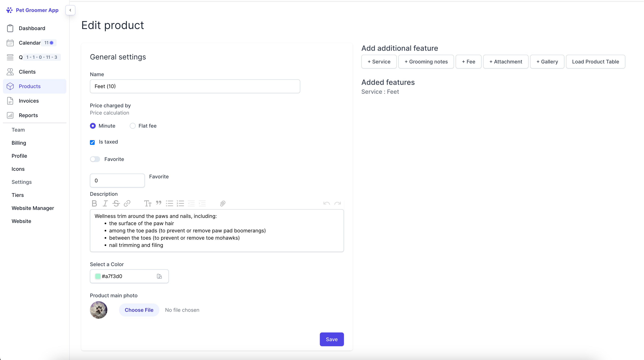Viewport: 644px width, 360px height.
Task: Turn on the Favorite toggle switch
Action: pos(95,159)
